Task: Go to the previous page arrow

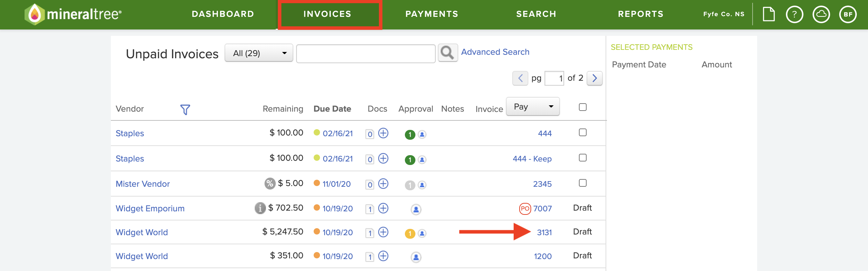Action: click(520, 78)
